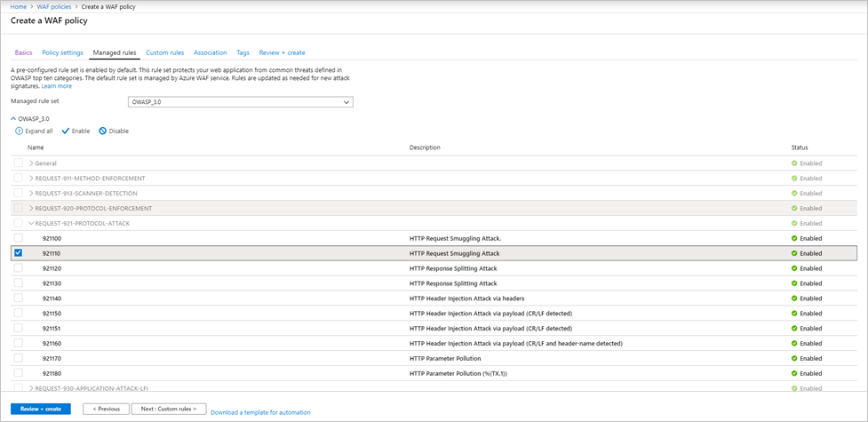Click Enabled status icon for General group
The height and width of the screenshot is (422, 868).
(x=794, y=163)
